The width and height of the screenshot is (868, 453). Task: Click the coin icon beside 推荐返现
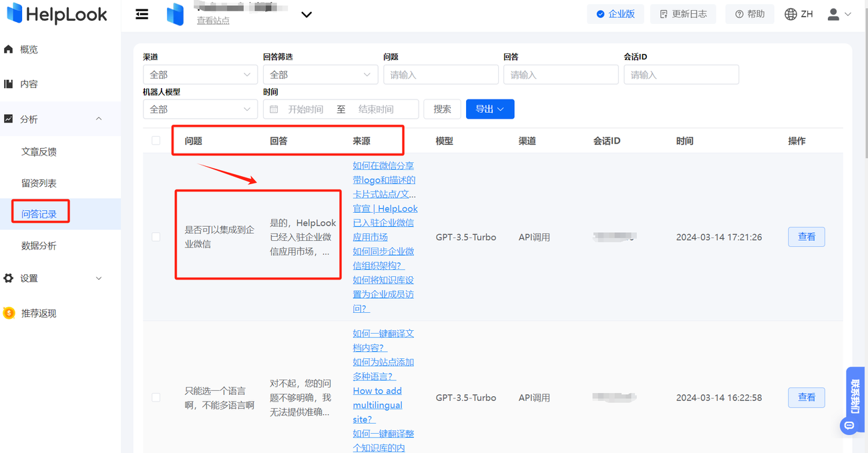(9, 313)
